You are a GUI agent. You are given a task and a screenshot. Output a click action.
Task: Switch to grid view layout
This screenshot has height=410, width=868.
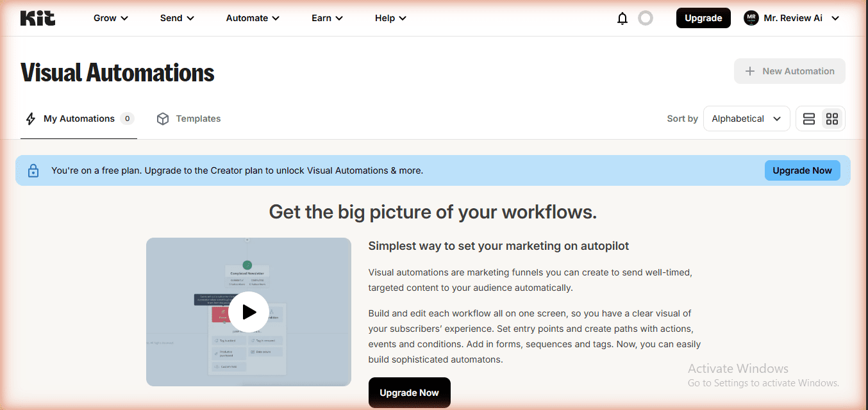832,119
